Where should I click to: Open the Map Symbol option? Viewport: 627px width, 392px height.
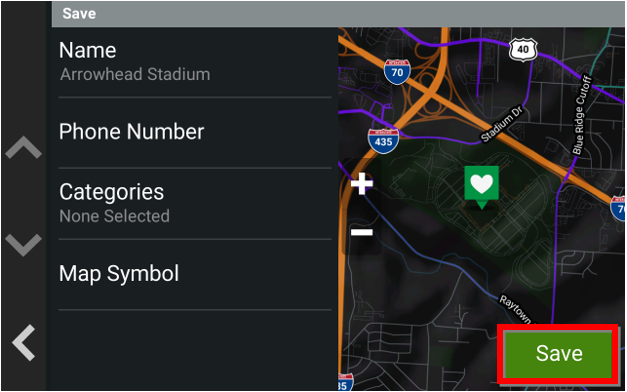(195, 274)
